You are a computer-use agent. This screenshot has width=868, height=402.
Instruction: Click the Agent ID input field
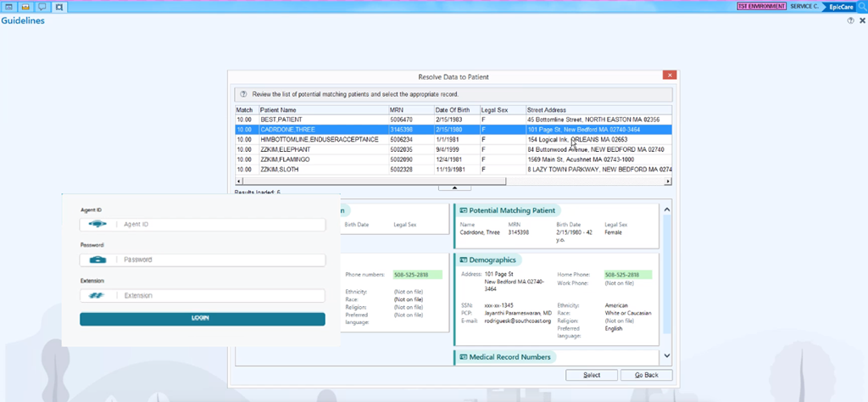(x=222, y=225)
